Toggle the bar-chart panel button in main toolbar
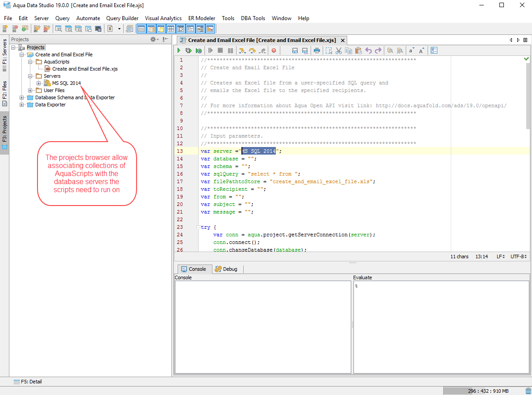The image size is (532, 395). click(210, 29)
